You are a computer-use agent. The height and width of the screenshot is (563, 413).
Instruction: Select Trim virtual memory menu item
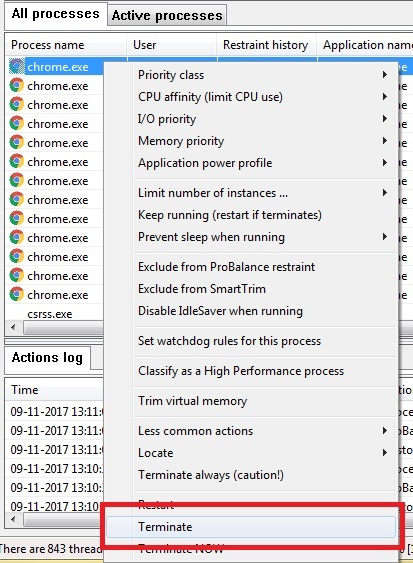click(265, 401)
